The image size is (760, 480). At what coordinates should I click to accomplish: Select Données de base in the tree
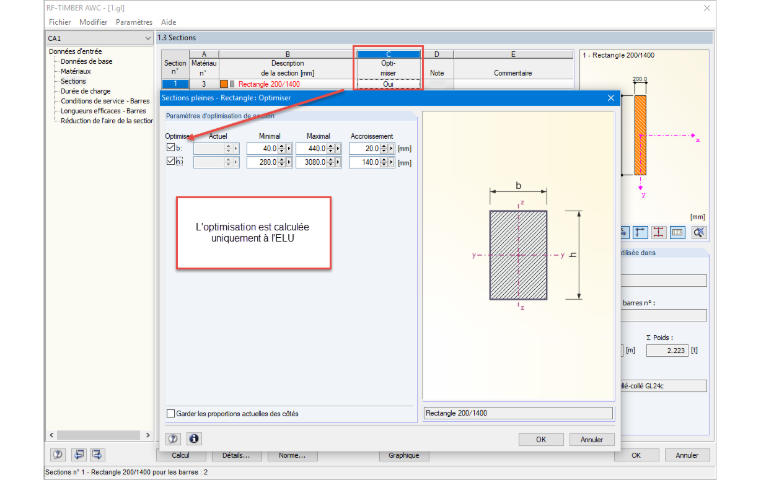coord(86,62)
